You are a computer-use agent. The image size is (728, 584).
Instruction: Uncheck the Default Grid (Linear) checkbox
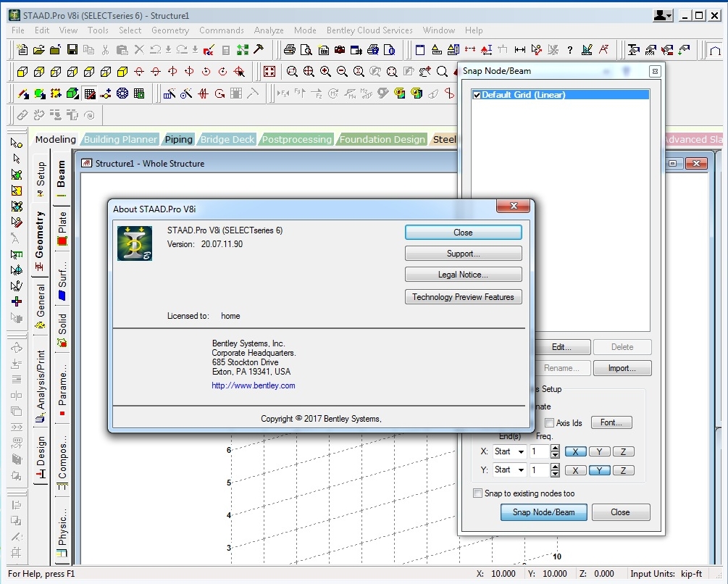coord(477,95)
